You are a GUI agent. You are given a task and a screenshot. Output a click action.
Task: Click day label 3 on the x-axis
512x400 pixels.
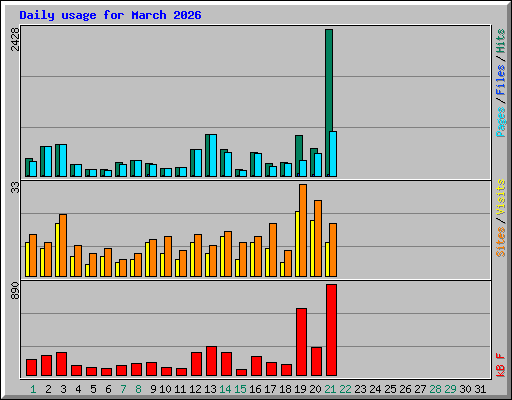tap(63, 389)
